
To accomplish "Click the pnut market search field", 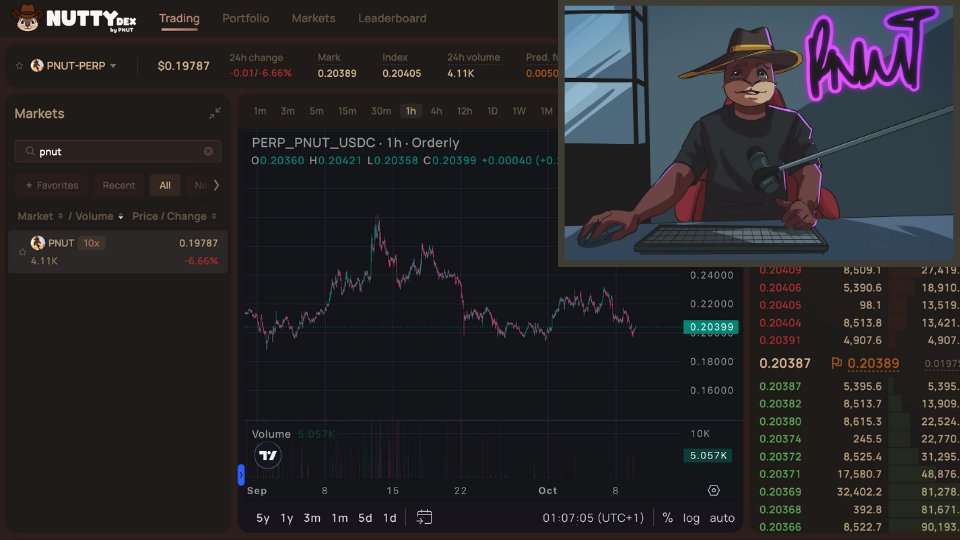I will pyautogui.click(x=118, y=151).
